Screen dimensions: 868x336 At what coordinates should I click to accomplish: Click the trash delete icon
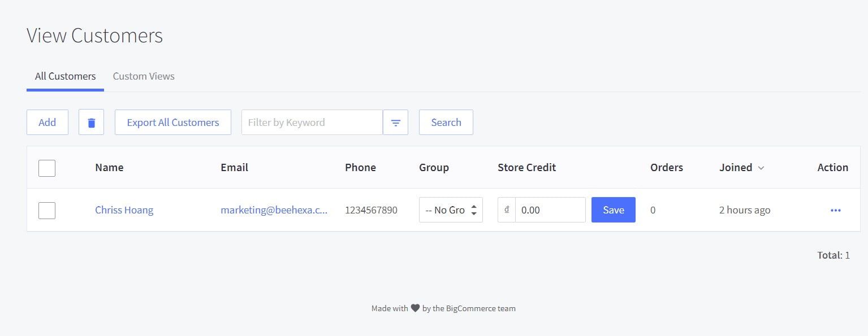pyautogui.click(x=91, y=122)
